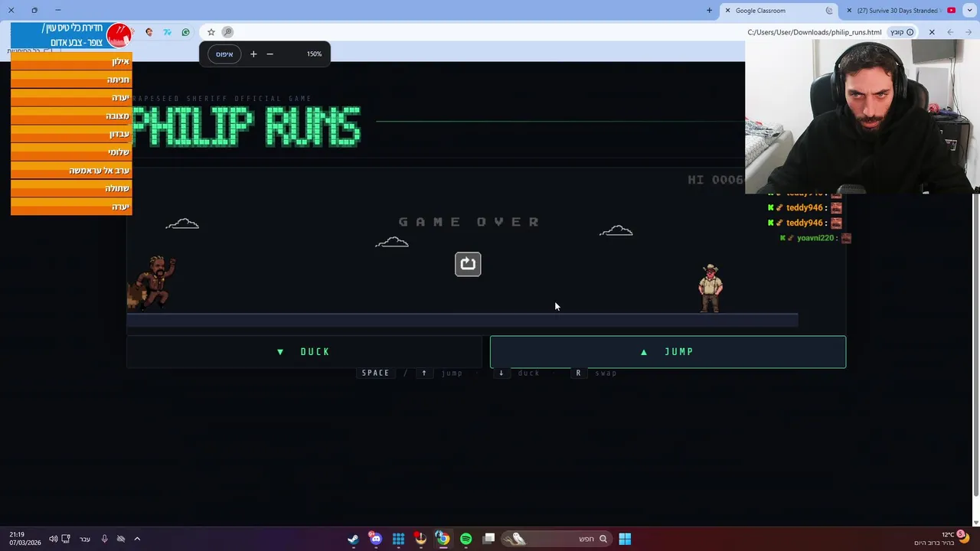Click the SPACE key hint
980x551 pixels.
[x=375, y=373]
